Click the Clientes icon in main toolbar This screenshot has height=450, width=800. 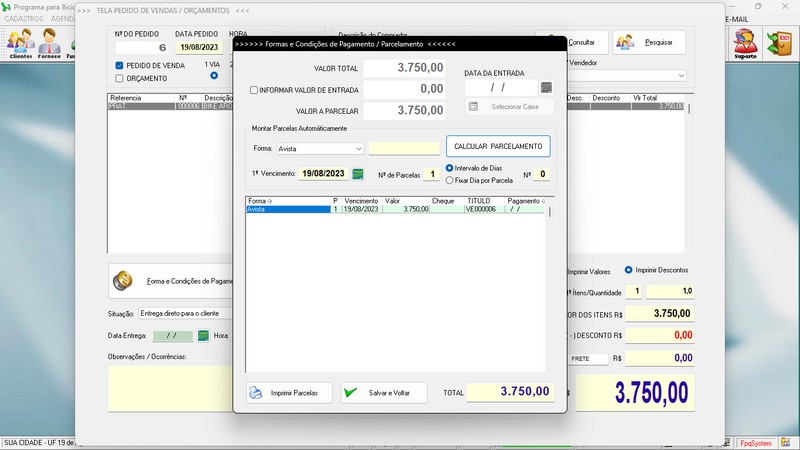[20, 43]
